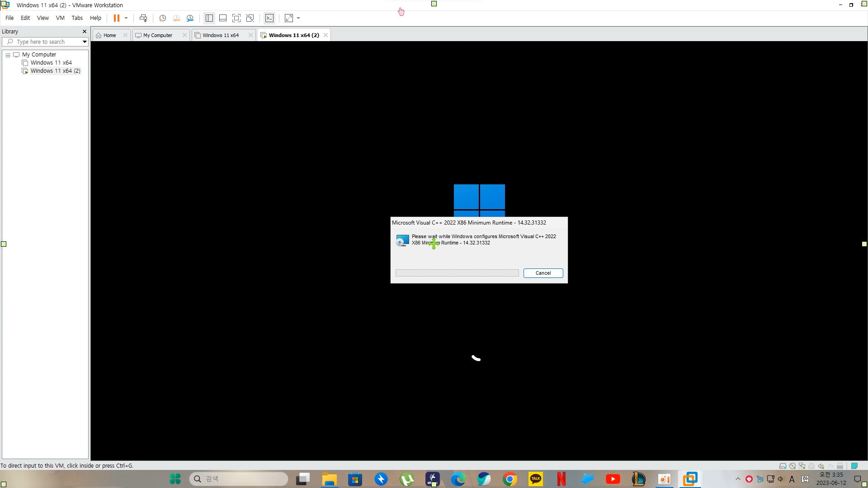Close the Library panel

(84, 32)
